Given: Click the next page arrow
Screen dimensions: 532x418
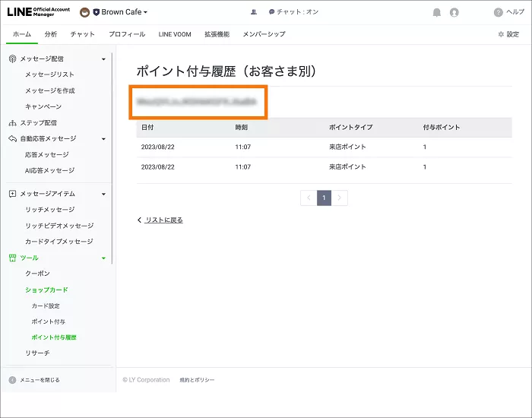Looking at the screenshot, I should (340, 198).
